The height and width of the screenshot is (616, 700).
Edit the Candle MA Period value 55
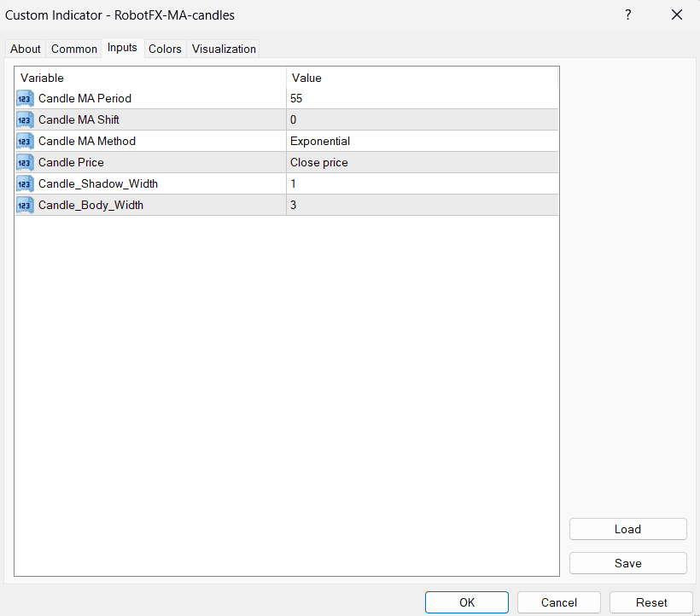coord(422,99)
